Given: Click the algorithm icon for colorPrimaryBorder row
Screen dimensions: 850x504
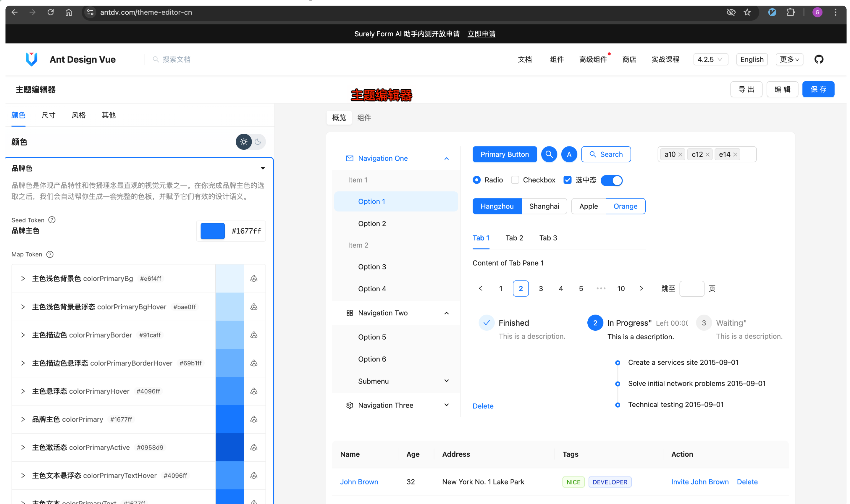Looking at the screenshot, I should pos(254,335).
